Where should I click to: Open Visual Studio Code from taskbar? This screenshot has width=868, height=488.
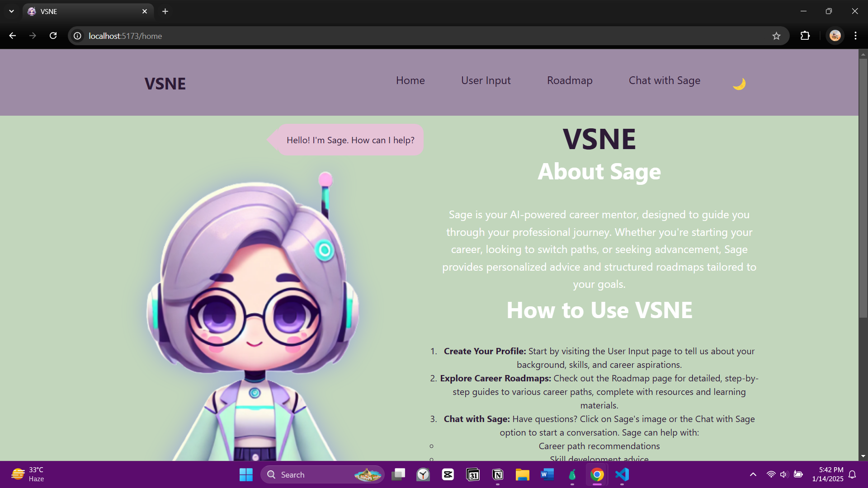622,474
